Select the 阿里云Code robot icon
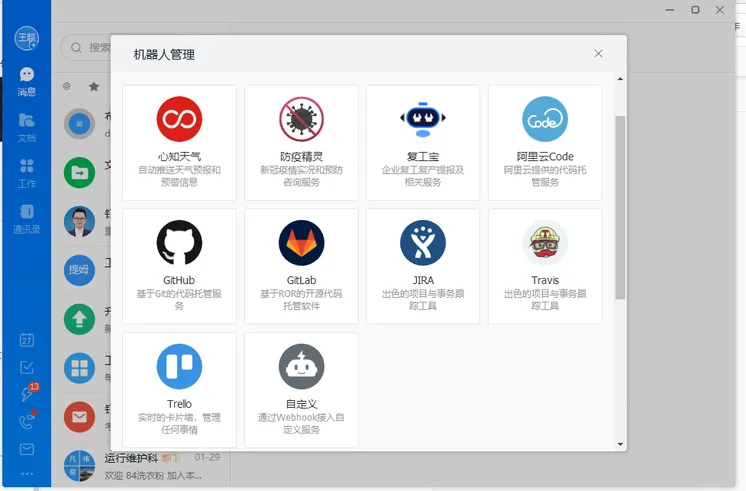The height and width of the screenshot is (491, 746). coord(545,119)
